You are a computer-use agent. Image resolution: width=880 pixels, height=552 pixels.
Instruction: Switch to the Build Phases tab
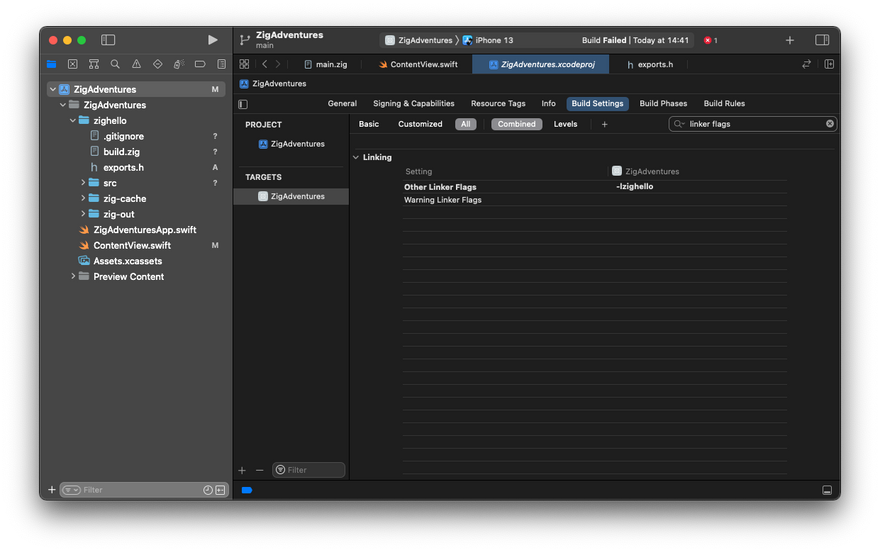coord(663,104)
